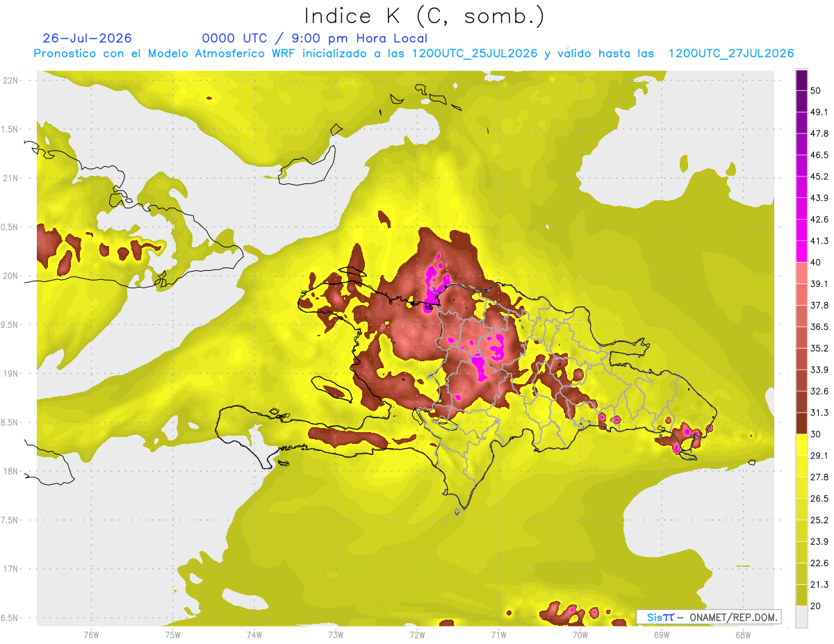Click the '72W' longitude label
Viewport: 834px width, 644px height.
(x=417, y=634)
